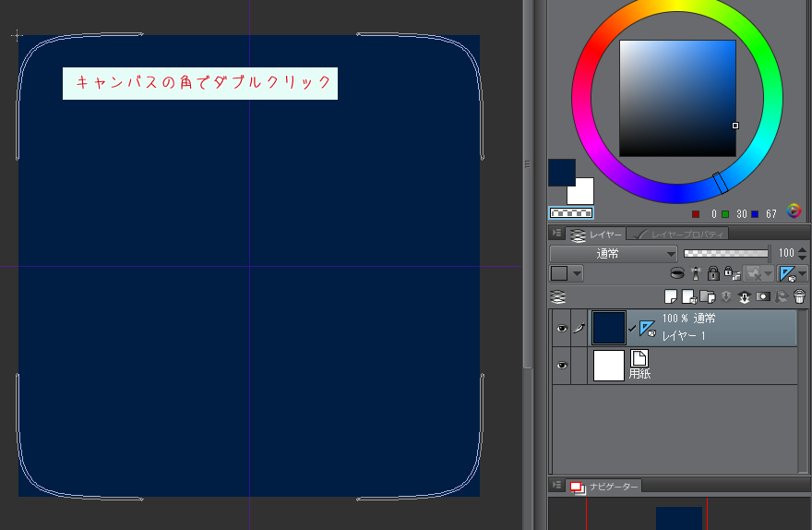Hide レイヤー 1 using its eye icon
812x530 pixels.
tap(562, 328)
